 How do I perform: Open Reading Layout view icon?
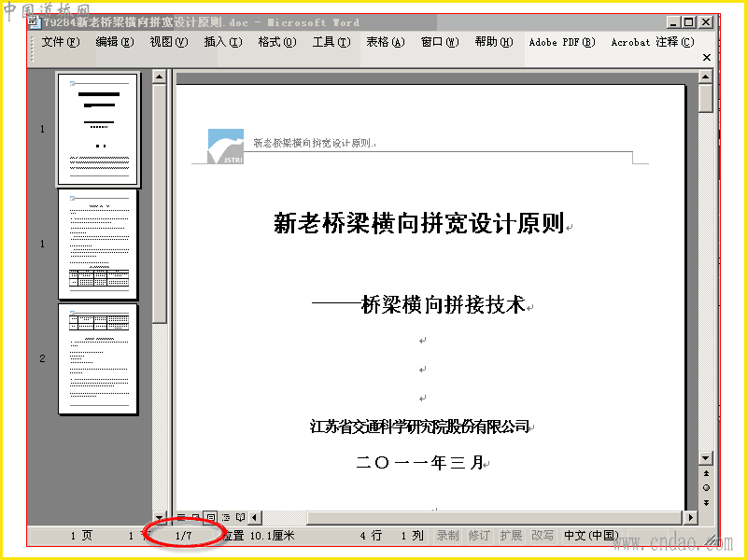pyautogui.click(x=241, y=517)
